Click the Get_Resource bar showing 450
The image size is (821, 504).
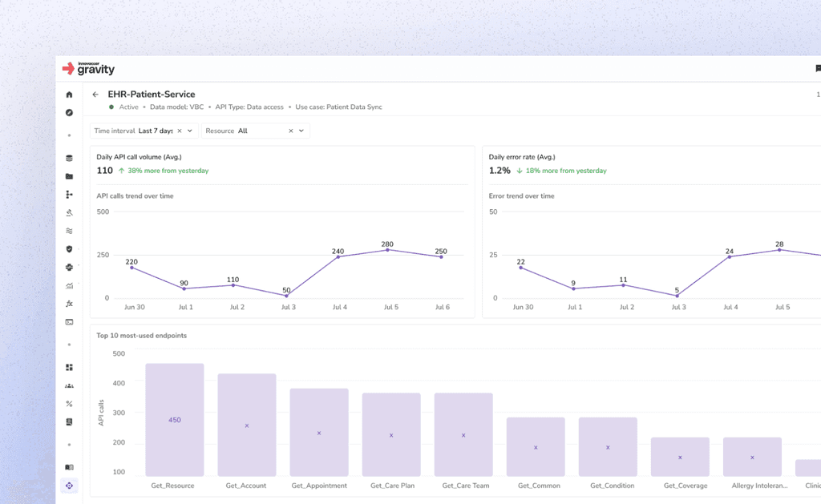click(175, 420)
